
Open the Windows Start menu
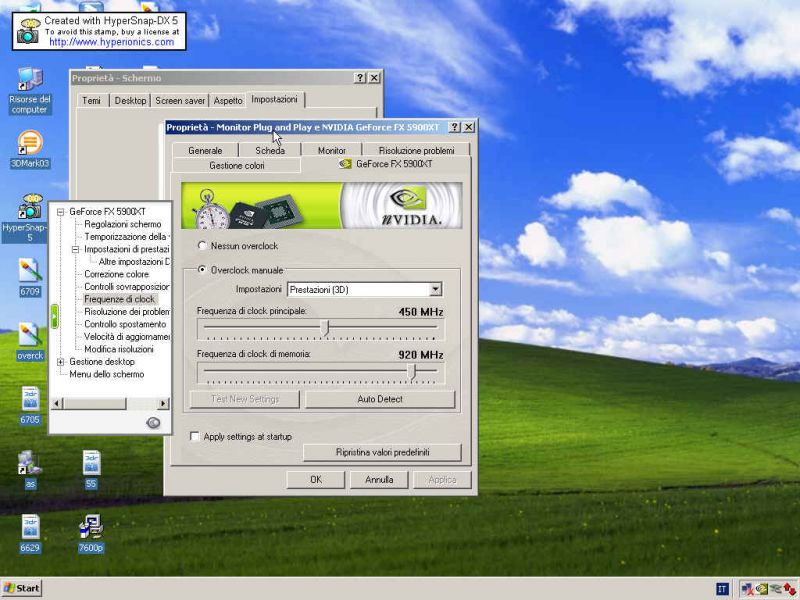[x=21, y=588]
